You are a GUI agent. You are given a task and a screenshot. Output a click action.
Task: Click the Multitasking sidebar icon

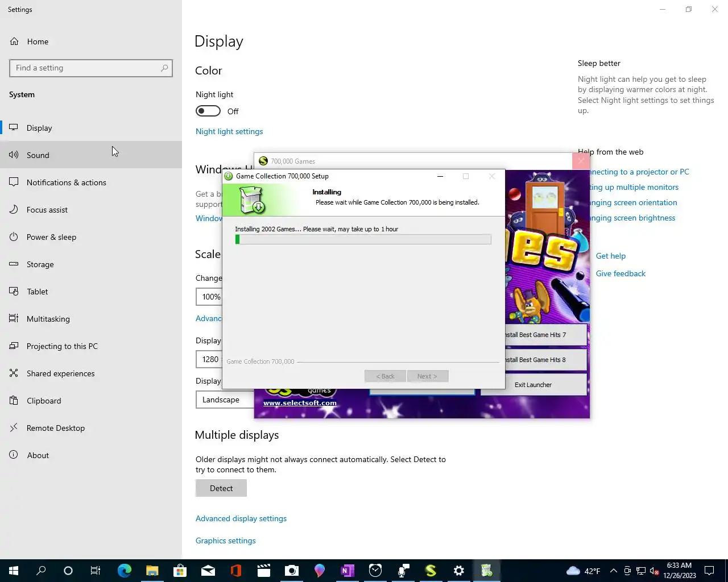[14, 319]
